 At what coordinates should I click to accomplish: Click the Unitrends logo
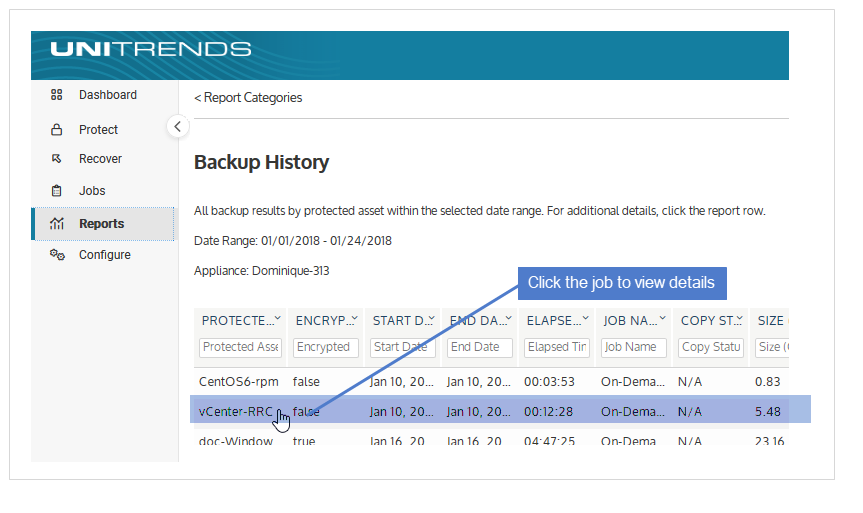tap(151, 49)
